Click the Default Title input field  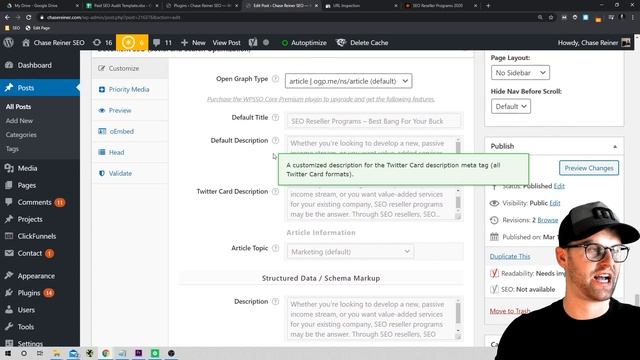coord(374,121)
